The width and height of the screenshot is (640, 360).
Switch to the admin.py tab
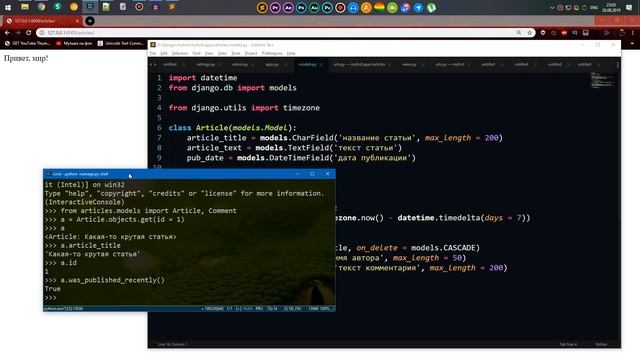coord(240,64)
